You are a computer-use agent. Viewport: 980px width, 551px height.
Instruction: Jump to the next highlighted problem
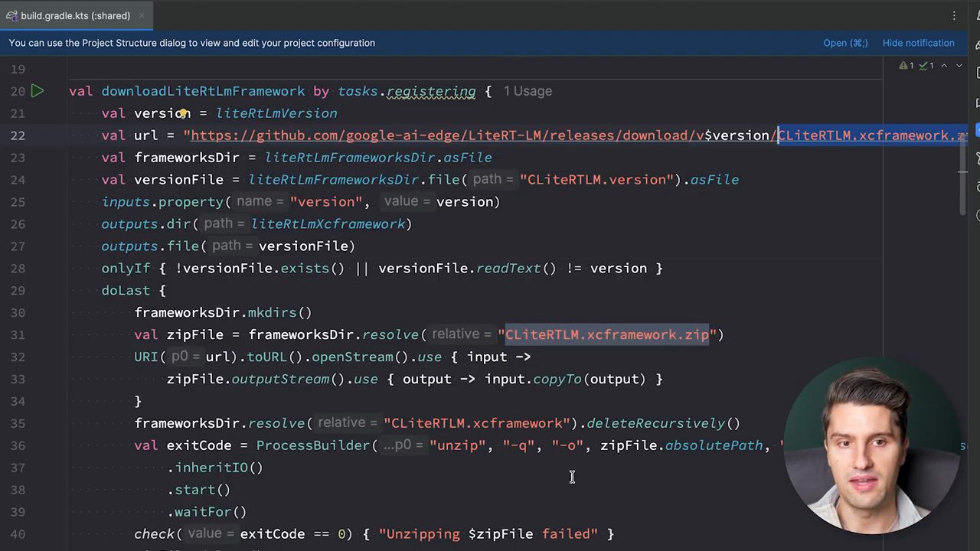(x=959, y=66)
